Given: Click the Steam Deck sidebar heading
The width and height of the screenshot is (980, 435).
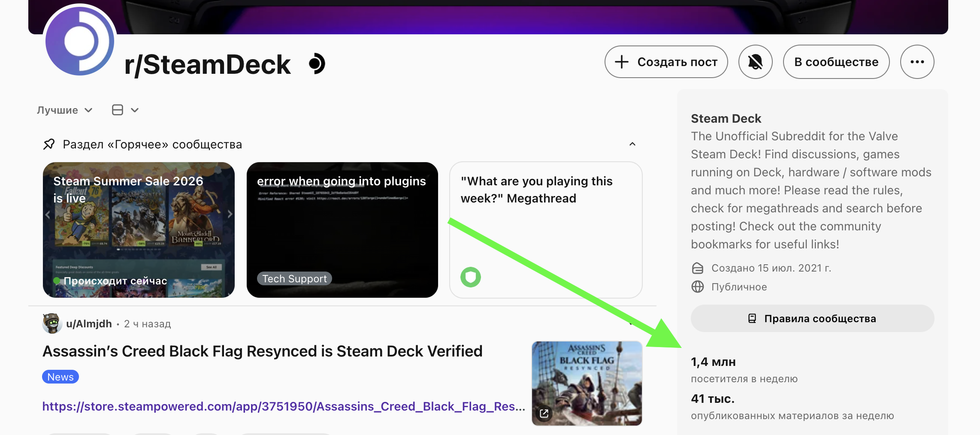Looking at the screenshot, I should click(x=726, y=118).
